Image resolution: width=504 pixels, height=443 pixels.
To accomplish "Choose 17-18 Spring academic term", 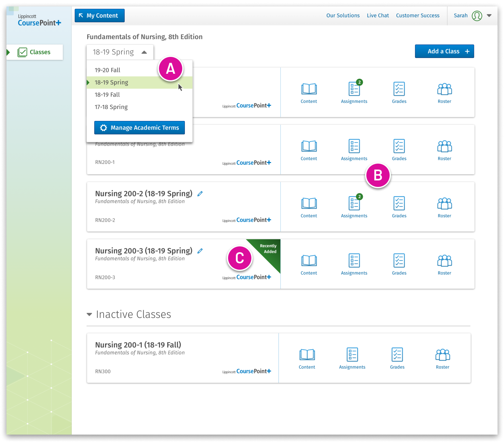I will coord(111,107).
